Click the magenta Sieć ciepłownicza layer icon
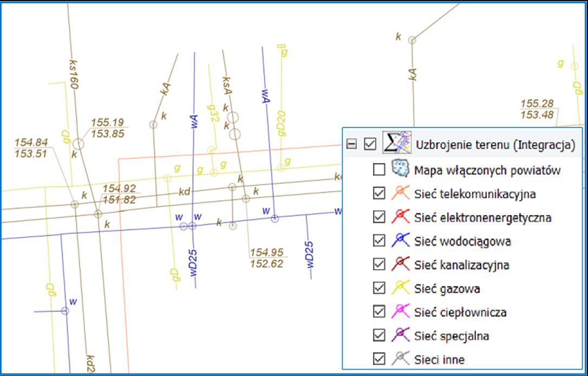 399,312
